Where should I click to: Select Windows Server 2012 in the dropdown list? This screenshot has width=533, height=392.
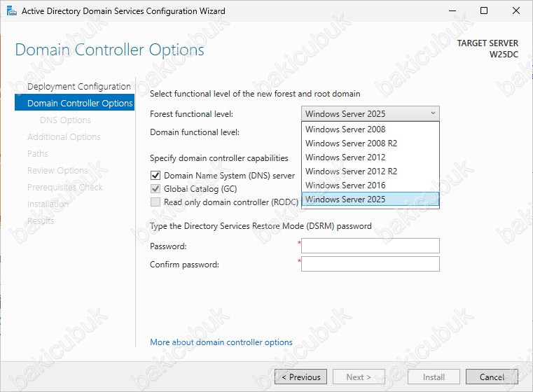pyautogui.click(x=371, y=157)
